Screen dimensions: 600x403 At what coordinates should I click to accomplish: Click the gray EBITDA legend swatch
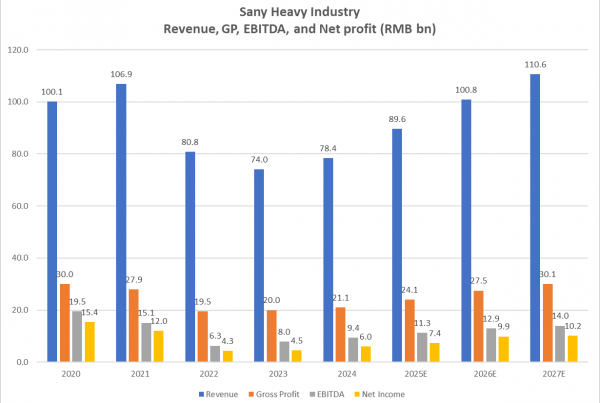tap(310, 394)
